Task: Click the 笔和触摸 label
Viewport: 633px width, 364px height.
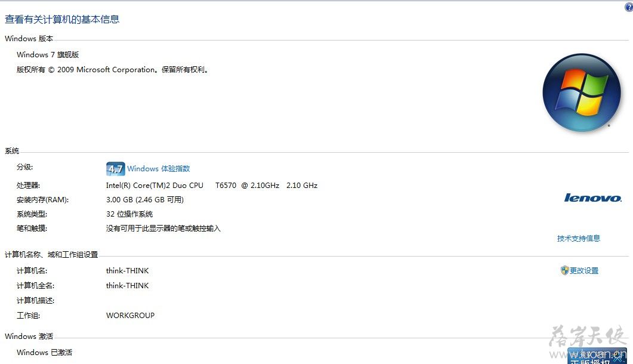Action: tap(32, 229)
